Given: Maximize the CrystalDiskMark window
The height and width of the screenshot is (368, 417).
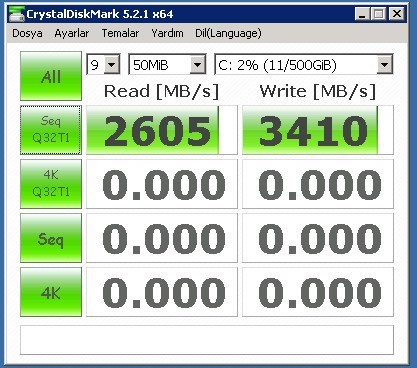Looking at the screenshot, I should [x=378, y=14].
